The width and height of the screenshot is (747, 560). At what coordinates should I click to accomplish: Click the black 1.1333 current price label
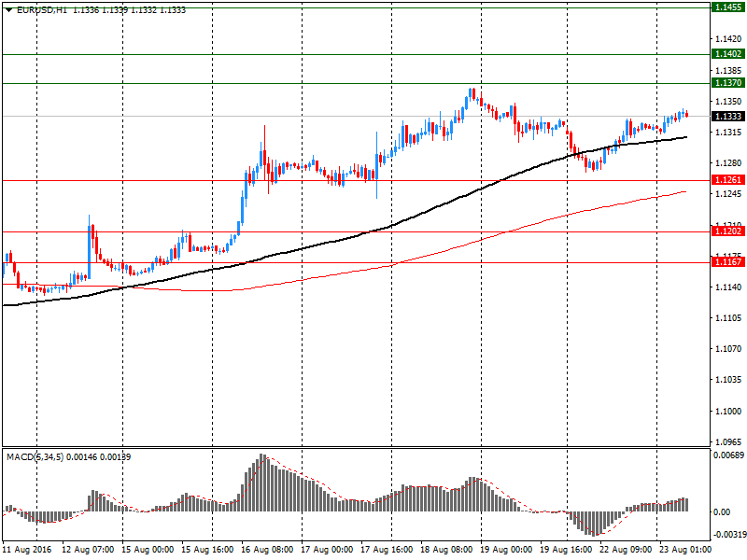728,116
